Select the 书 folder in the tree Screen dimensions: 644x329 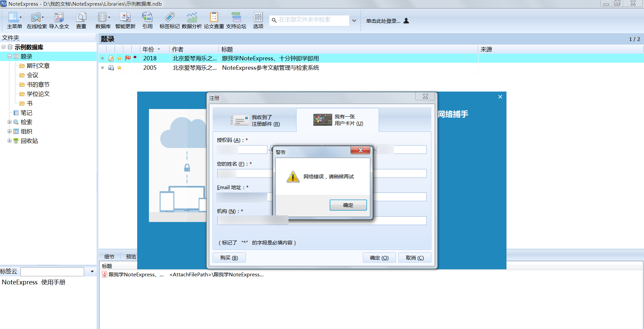30,103
